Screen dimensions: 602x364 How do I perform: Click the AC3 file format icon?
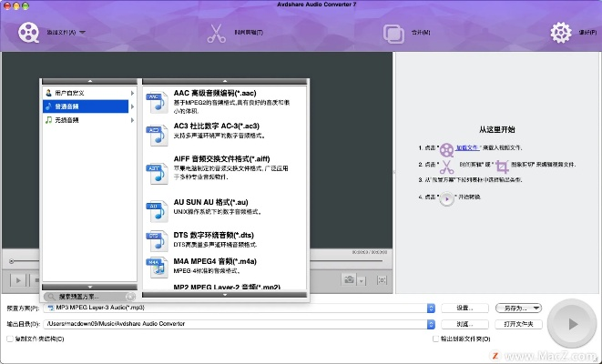[x=157, y=135]
